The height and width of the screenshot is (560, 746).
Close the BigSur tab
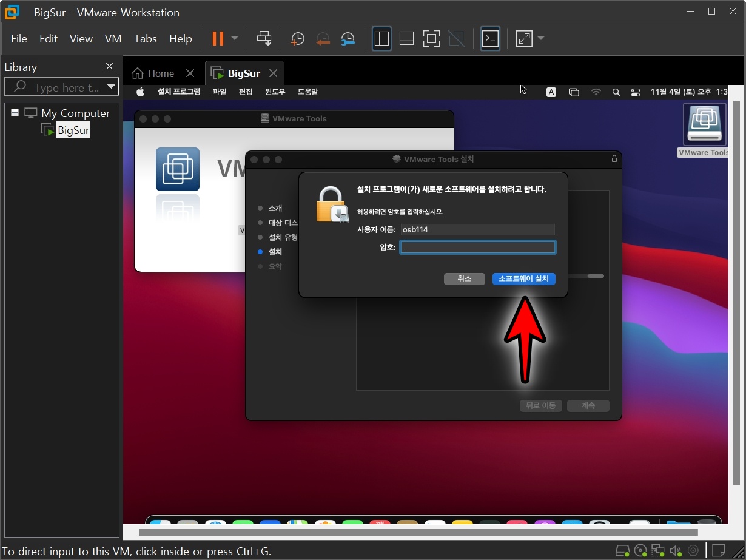[x=273, y=73]
